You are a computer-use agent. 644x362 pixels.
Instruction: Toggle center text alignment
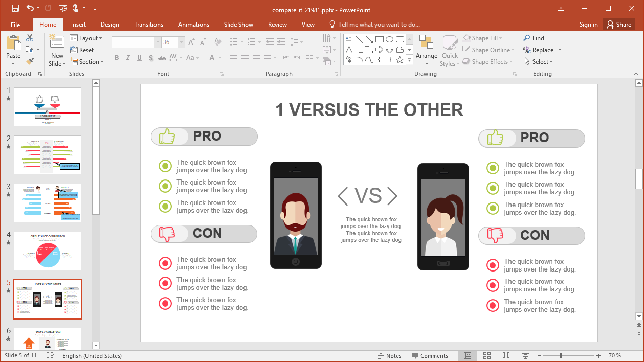[x=245, y=58]
